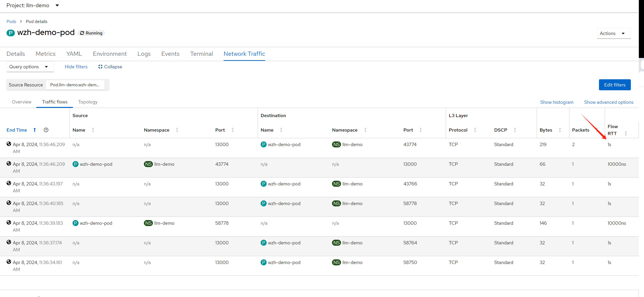Sort by Protocol column icon

[x=475, y=130]
